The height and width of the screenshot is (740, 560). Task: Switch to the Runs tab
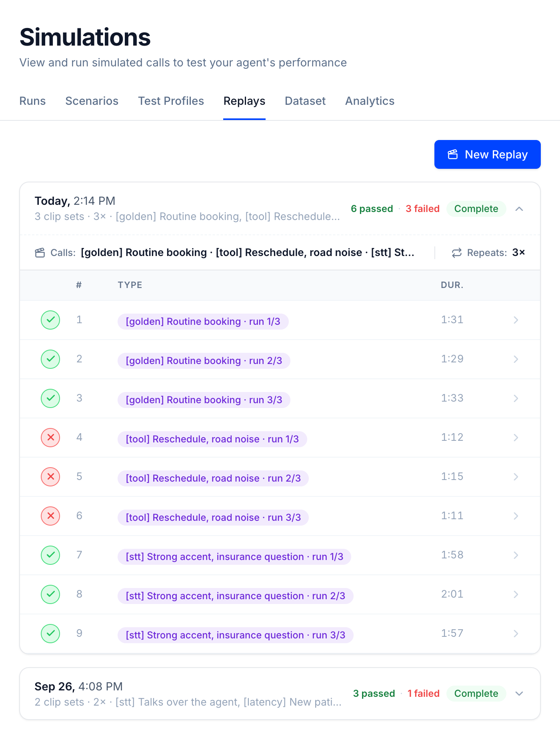click(x=32, y=101)
